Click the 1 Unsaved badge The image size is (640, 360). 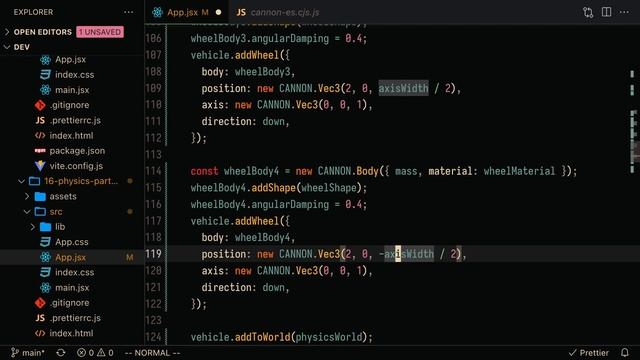click(100, 32)
